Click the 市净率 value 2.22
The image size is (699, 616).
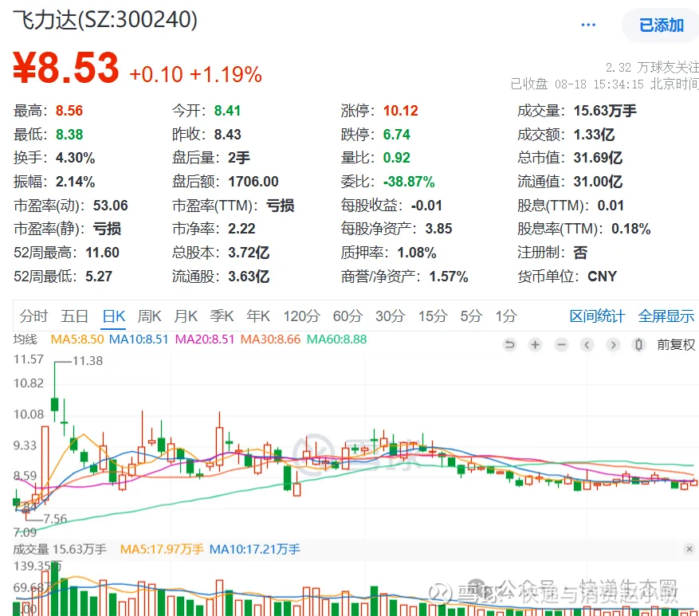(x=242, y=229)
